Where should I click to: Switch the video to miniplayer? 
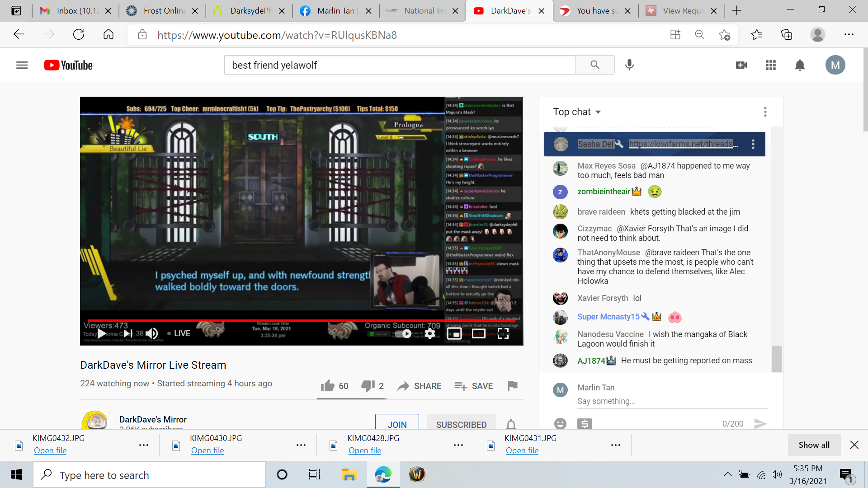(454, 333)
